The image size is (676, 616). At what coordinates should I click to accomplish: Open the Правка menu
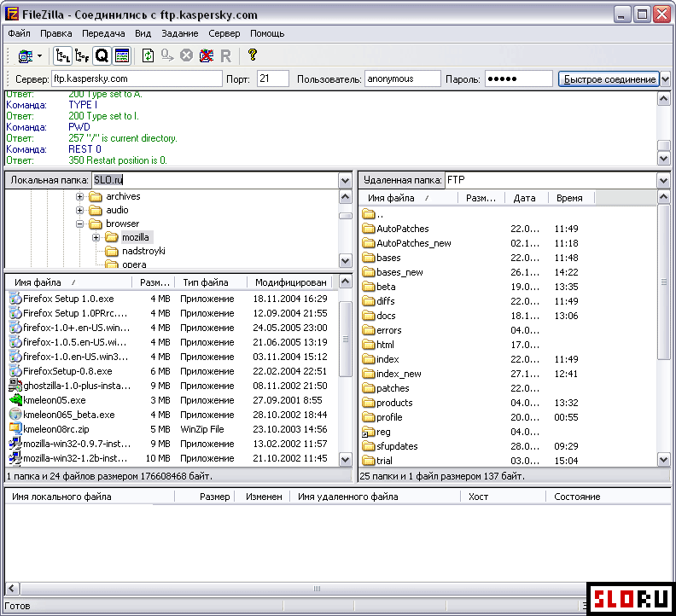coord(56,33)
